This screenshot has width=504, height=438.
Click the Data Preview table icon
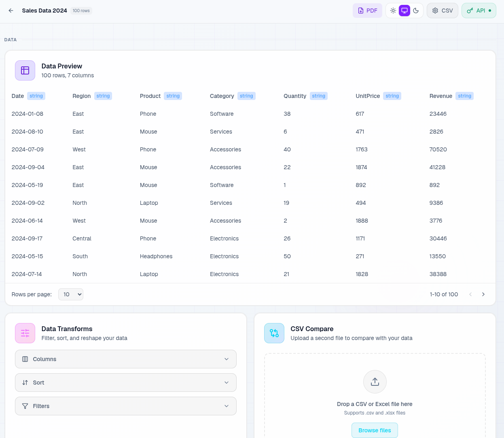point(25,70)
